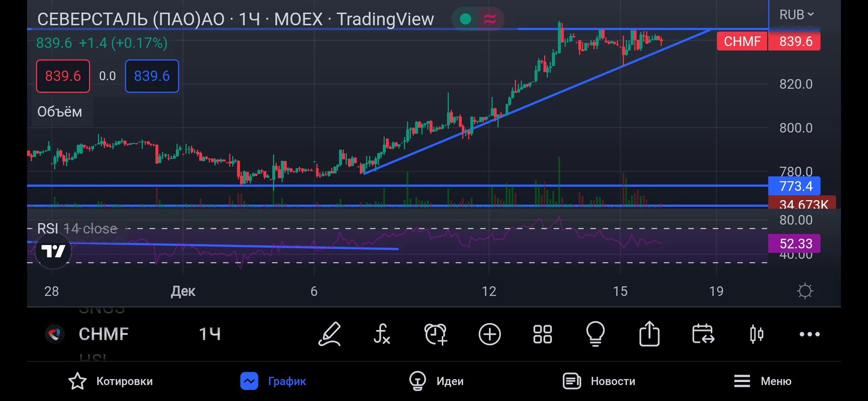Viewport: 868px width, 401px height.
Task: Open CHMF symbol search
Action: [x=103, y=334]
